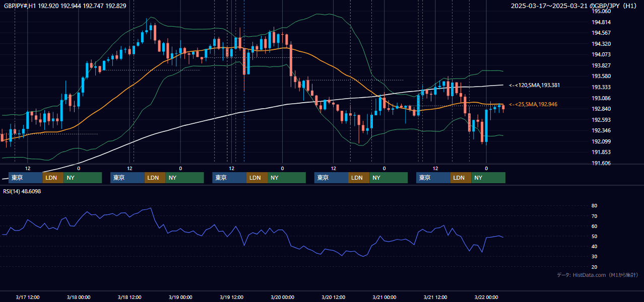The image size is (644, 302).
Task: Select the 東京 session box above 3/17 12:00
Action: 25,178
